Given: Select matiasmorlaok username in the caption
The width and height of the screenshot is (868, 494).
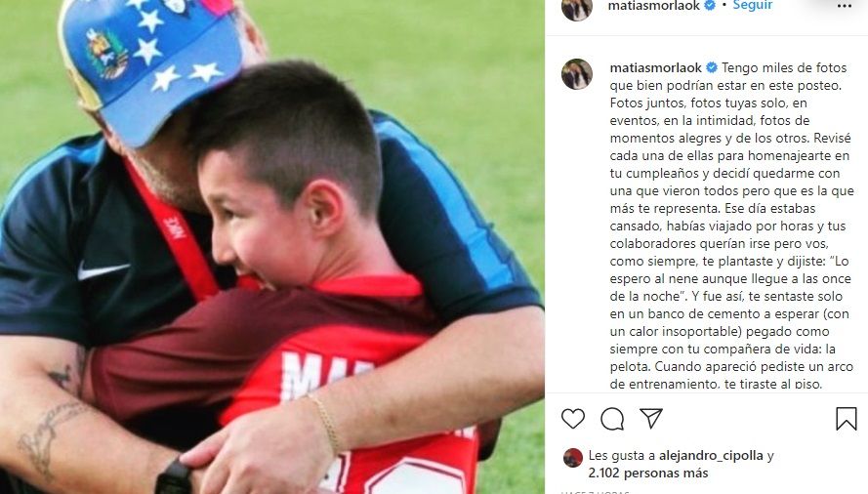Looking at the screenshot, I should pos(656,67).
